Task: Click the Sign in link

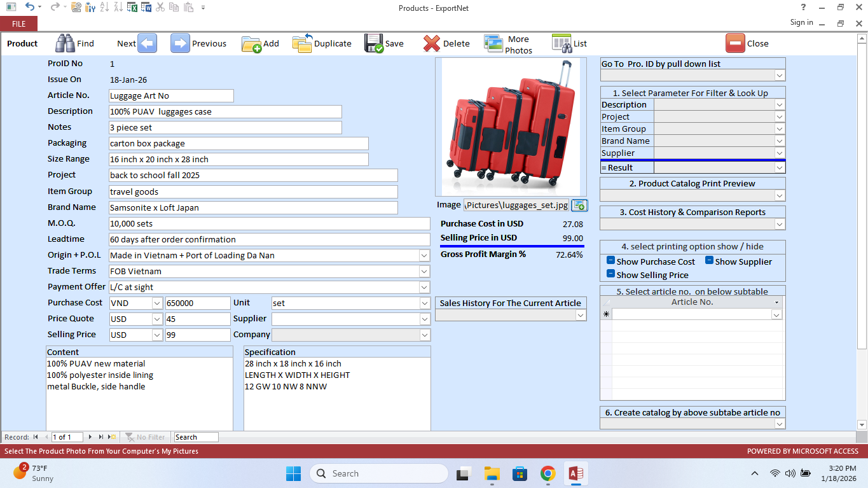Action: click(x=801, y=22)
